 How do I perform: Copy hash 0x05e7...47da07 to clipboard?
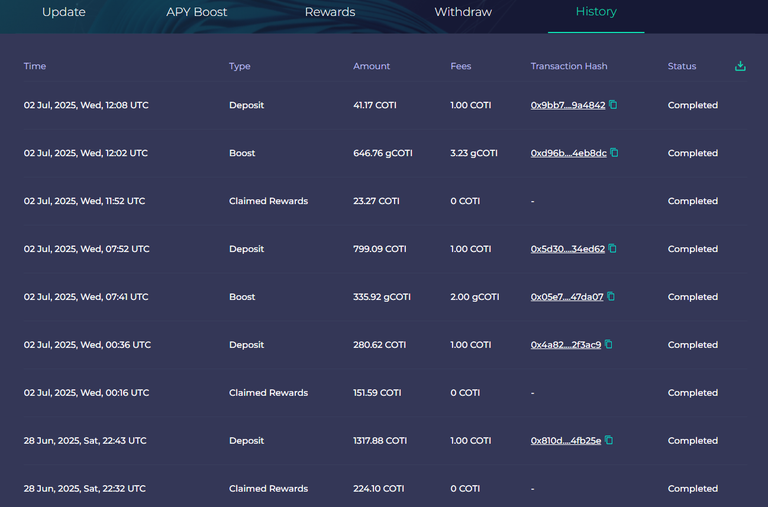[611, 296]
